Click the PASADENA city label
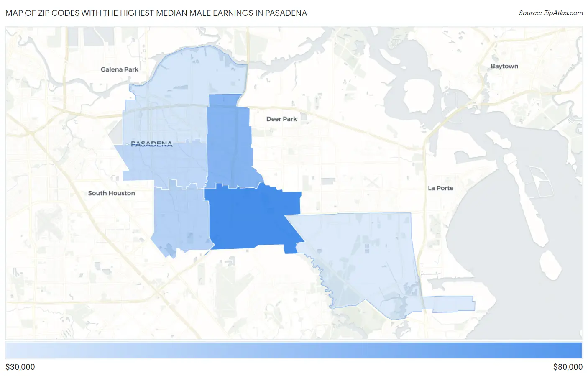The image size is (588, 376). pyautogui.click(x=151, y=144)
